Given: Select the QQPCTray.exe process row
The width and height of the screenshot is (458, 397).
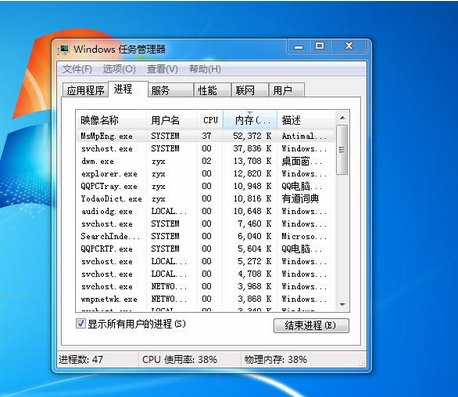Looking at the screenshot, I should click(x=205, y=186).
